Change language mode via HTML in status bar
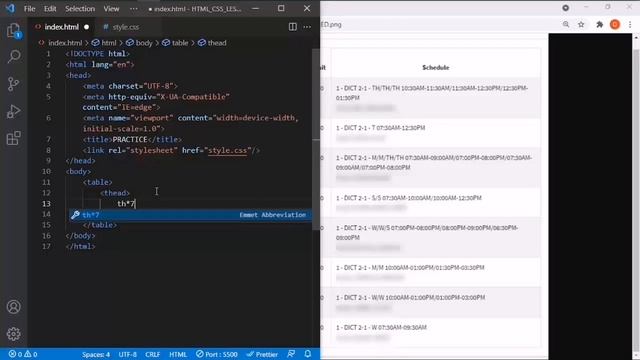 click(x=178, y=354)
